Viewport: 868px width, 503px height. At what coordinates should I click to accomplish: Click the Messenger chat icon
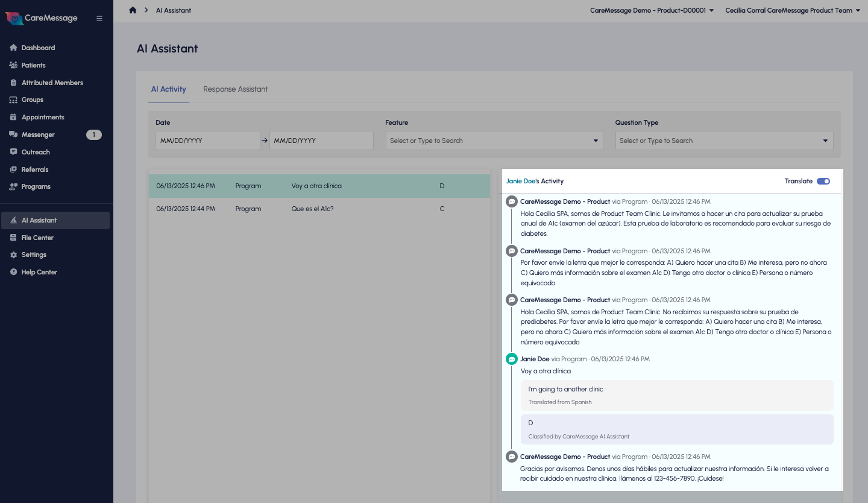click(13, 134)
